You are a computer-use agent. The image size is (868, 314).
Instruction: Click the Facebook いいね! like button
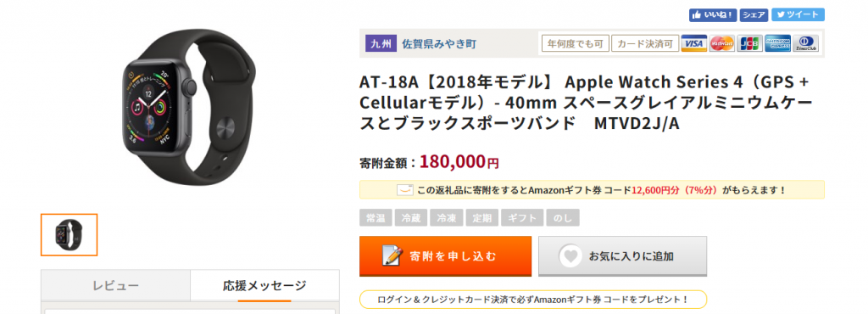click(x=713, y=15)
